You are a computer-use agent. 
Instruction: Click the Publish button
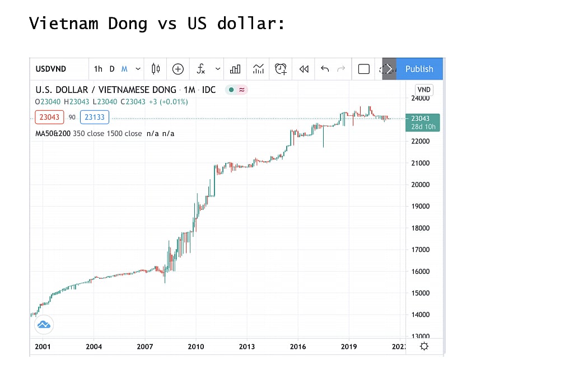419,69
